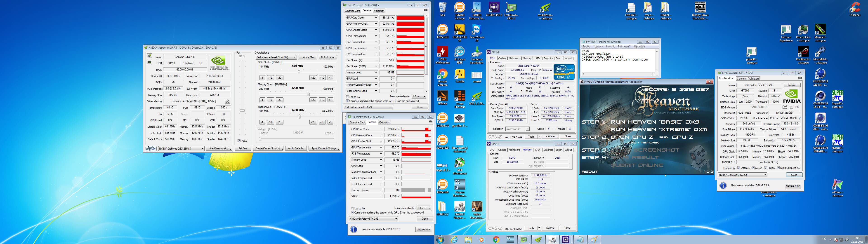Open the 3DMark Vantage desktop icon
The height and width of the screenshot is (244, 868).
click(x=459, y=11)
